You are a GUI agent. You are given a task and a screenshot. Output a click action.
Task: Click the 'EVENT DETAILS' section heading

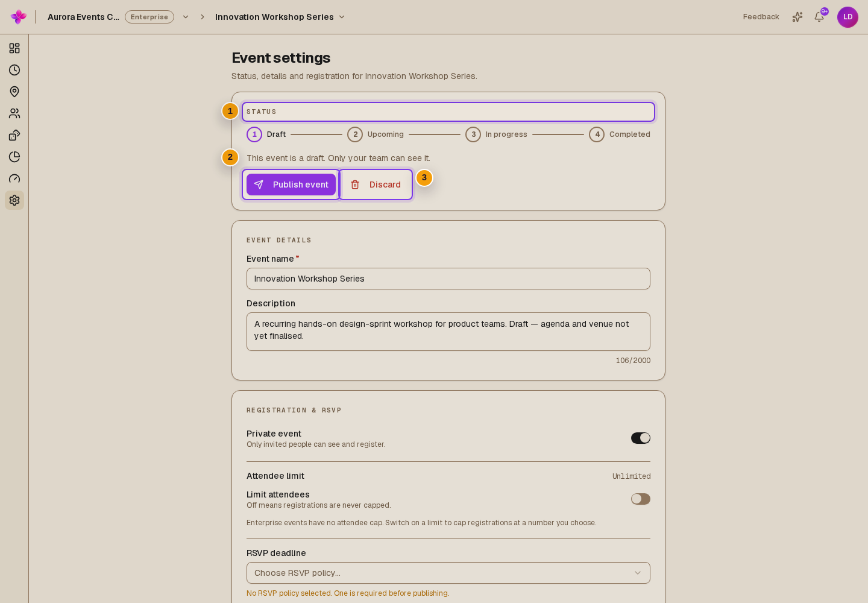279,240
